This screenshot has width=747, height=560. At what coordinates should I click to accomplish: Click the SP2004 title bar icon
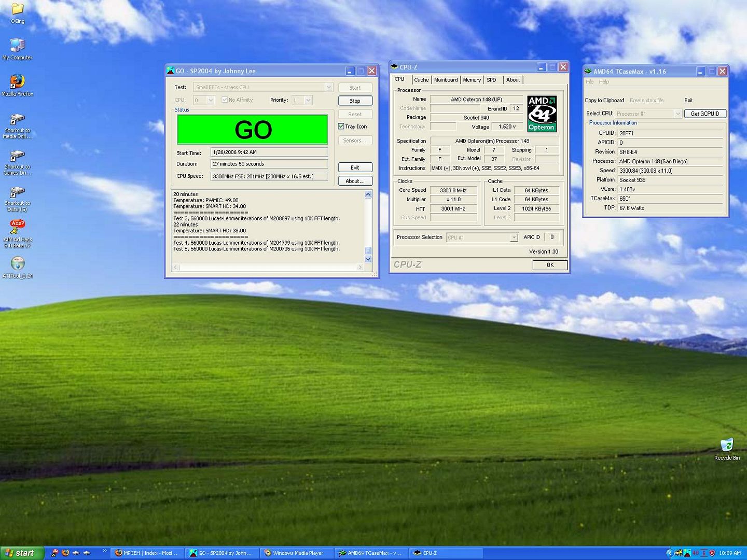click(170, 71)
